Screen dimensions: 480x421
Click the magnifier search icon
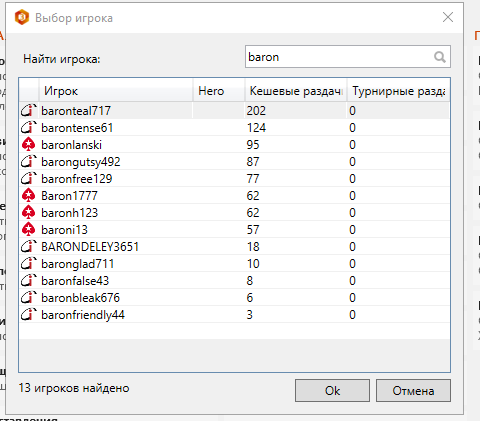click(440, 57)
